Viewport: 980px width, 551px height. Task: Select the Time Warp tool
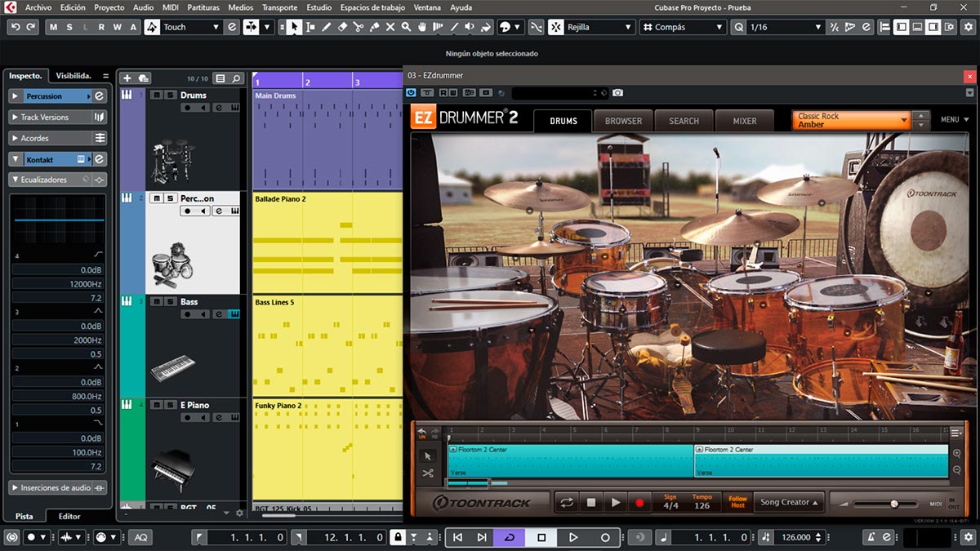click(x=438, y=27)
